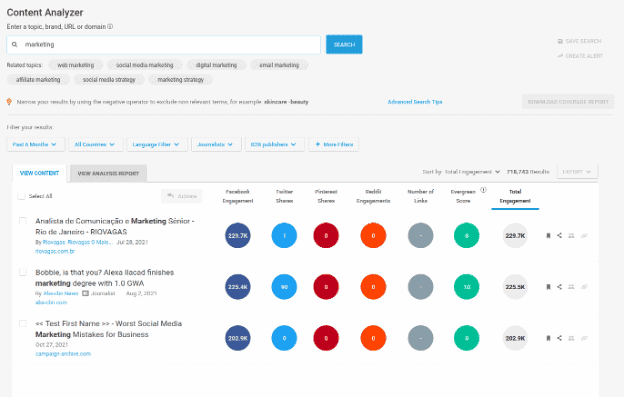Click Abs-cbn News author link
Screen dimensions: 624x398
(60, 293)
